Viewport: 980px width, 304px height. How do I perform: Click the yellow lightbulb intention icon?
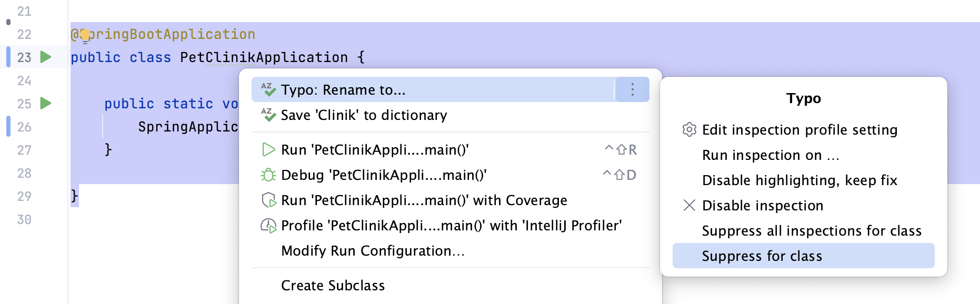point(85,36)
